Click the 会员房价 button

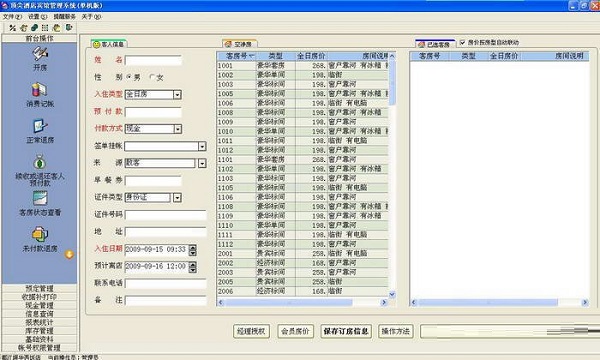(x=295, y=331)
